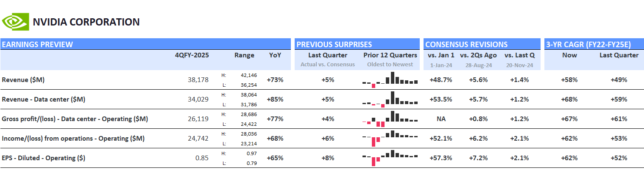Click the YoY column header
This screenshot has width=644, height=170.
(275, 55)
